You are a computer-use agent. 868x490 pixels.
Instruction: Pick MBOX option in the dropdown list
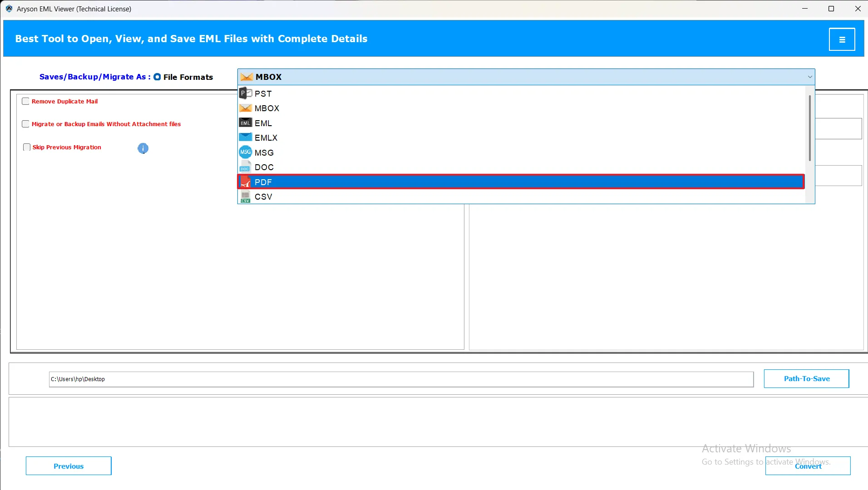click(x=267, y=108)
